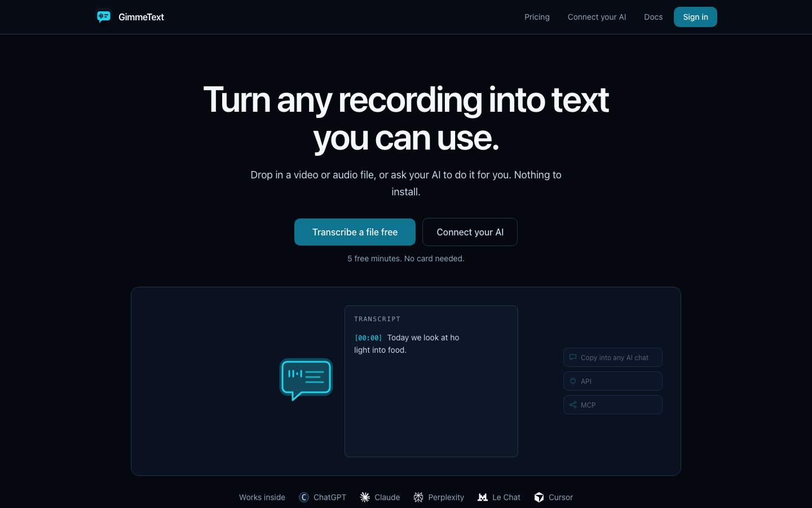
Task: Select the Copy into any AI chat option
Action: point(612,357)
